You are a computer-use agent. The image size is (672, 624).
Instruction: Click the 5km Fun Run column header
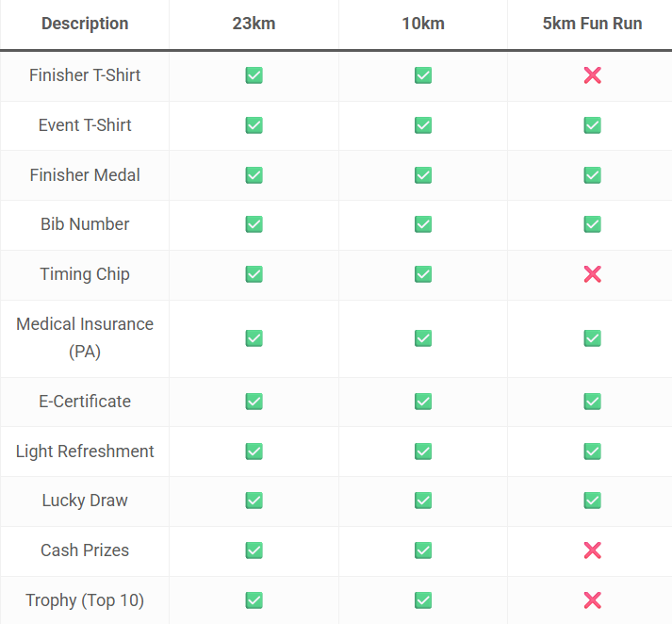592,24
